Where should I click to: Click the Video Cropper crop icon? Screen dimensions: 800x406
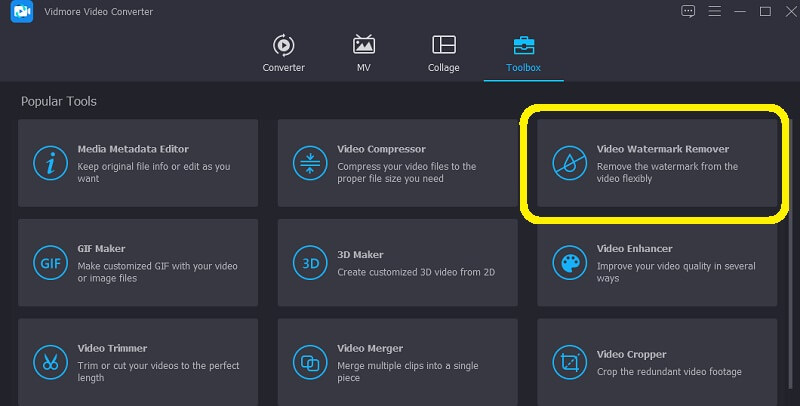click(570, 362)
